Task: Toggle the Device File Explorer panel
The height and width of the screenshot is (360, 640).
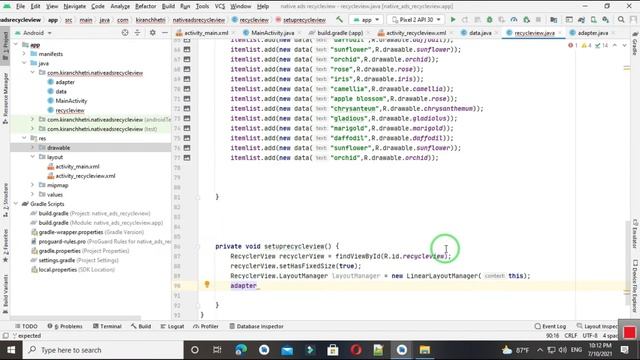Action: tap(635, 286)
